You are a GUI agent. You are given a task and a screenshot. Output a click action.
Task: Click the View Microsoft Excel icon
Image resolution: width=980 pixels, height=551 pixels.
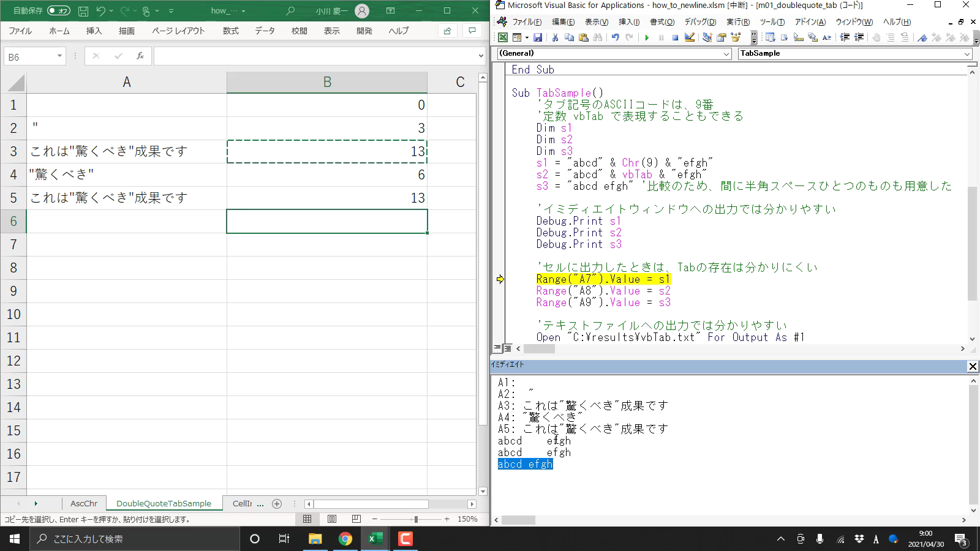[502, 38]
